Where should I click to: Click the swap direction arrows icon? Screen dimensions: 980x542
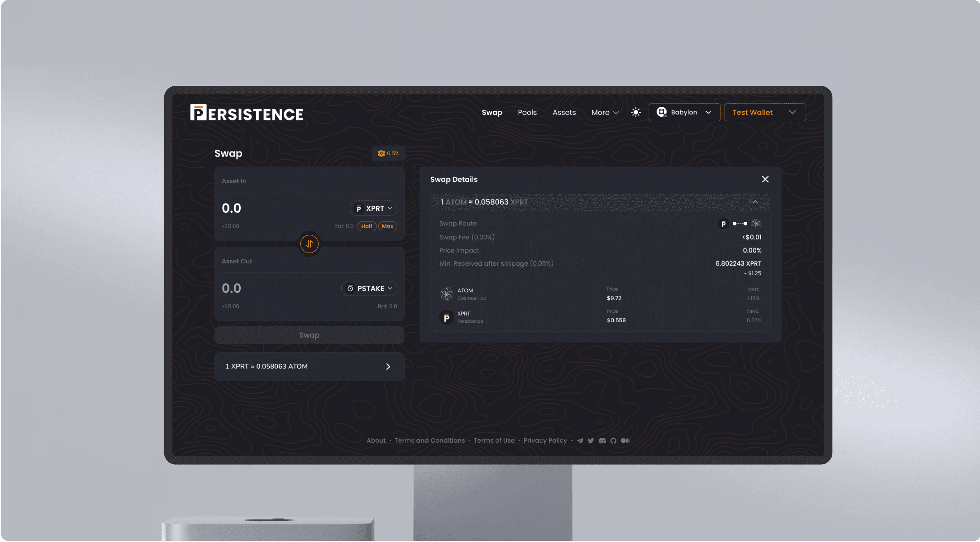coord(309,244)
